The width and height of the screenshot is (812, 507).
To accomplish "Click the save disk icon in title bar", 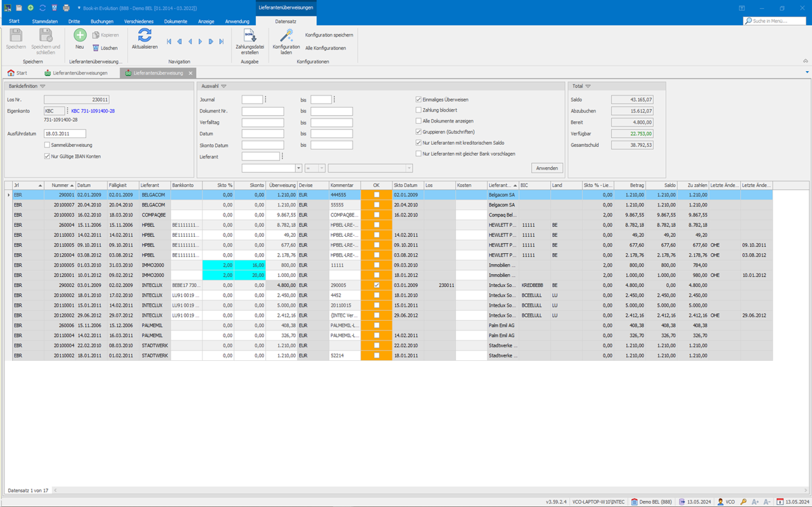I will (19, 8).
